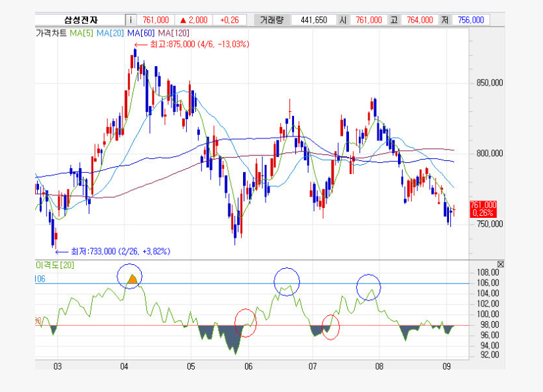
Task: Select the MA[120] moving average legend
Action: point(173,32)
